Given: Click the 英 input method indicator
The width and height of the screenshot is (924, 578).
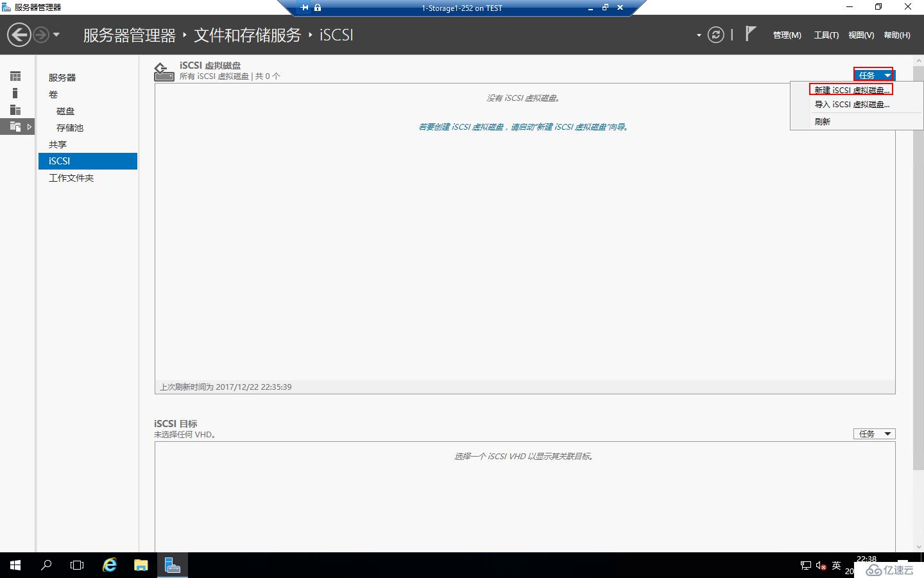Looking at the screenshot, I should [x=836, y=566].
